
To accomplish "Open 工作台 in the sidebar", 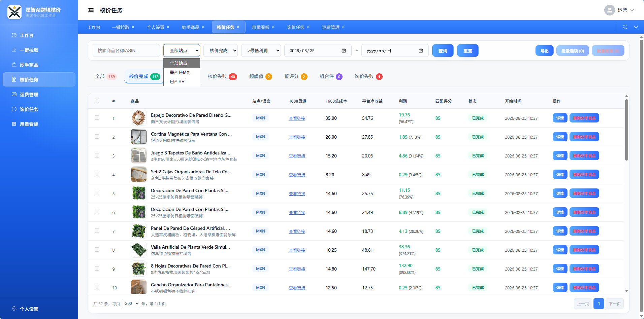I will coord(39,35).
